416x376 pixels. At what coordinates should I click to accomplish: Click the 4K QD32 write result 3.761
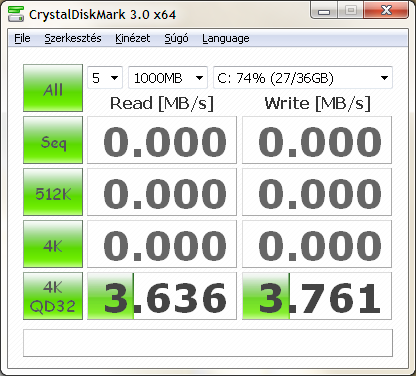click(x=317, y=296)
